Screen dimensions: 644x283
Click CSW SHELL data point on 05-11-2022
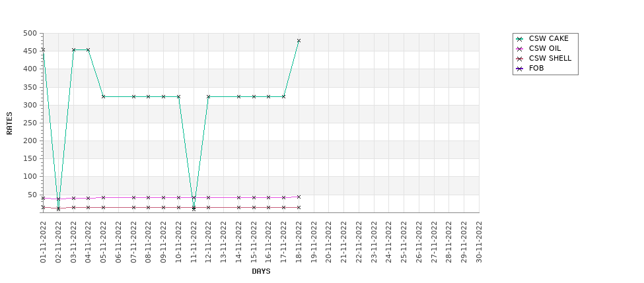[x=103, y=208]
